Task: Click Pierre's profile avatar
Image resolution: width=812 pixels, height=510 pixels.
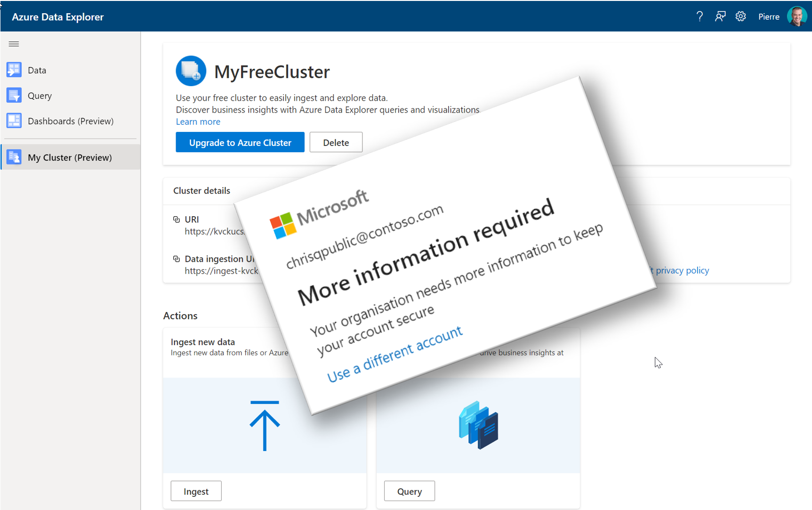Action: click(797, 16)
